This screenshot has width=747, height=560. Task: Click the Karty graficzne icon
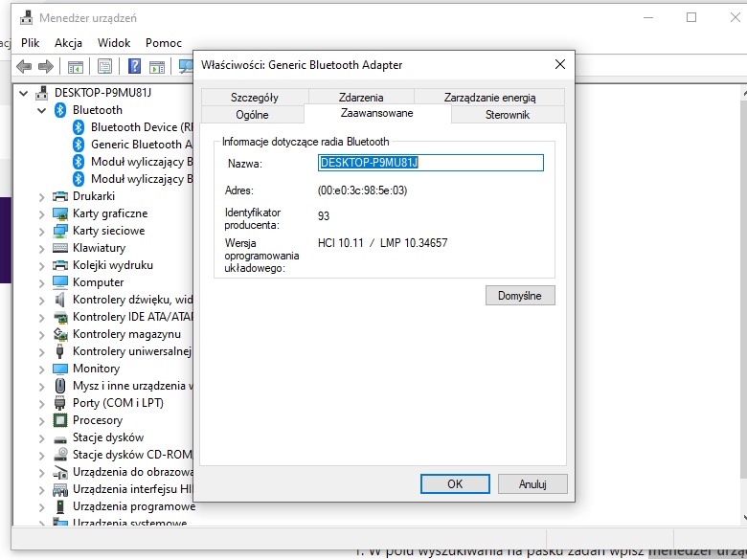[x=60, y=213]
